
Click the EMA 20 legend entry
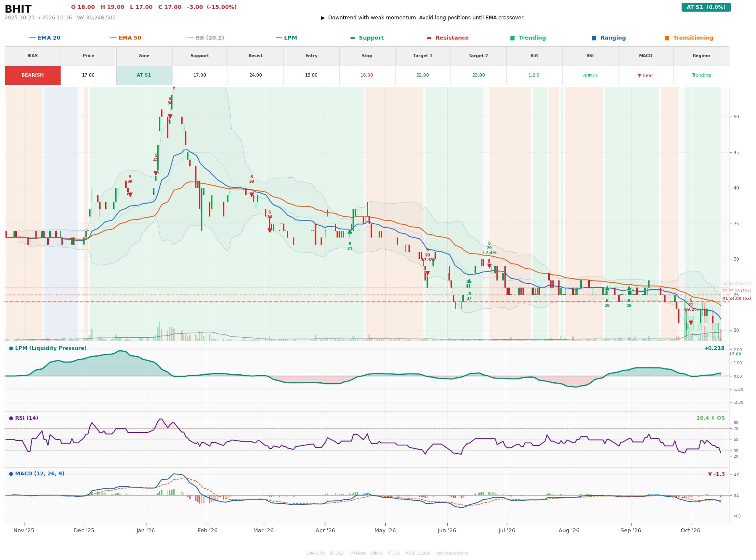pos(45,38)
